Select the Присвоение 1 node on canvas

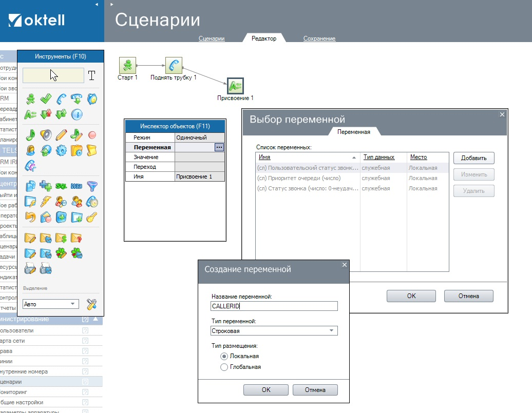pos(235,86)
